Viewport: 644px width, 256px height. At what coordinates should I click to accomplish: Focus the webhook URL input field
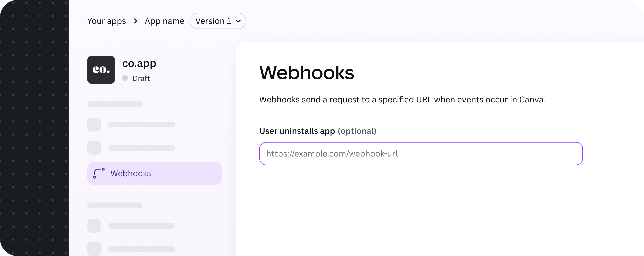[x=421, y=154]
